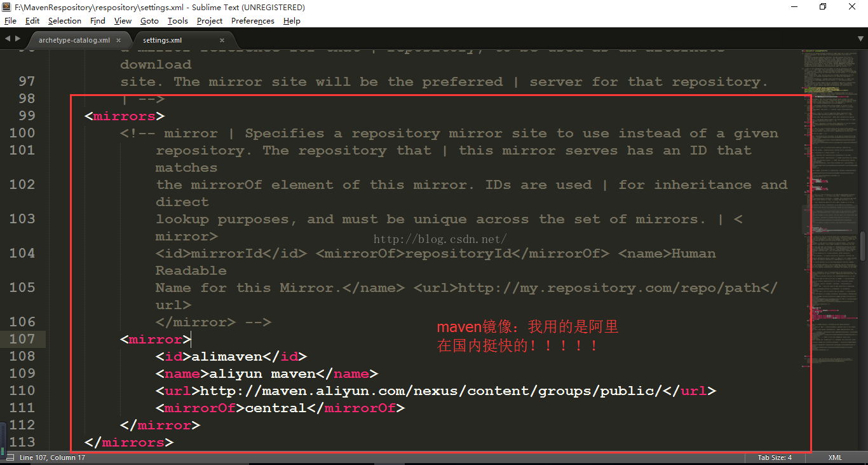868x465 pixels.
Task: Click line number 101 in gutter
Action: click(22, 150)
